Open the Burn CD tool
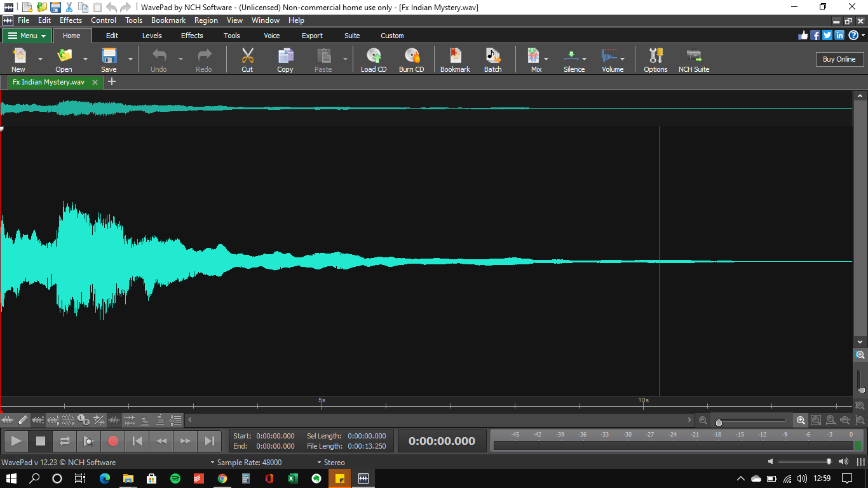The width and height of the screenshot is (868, 488). tap(411, 60)
